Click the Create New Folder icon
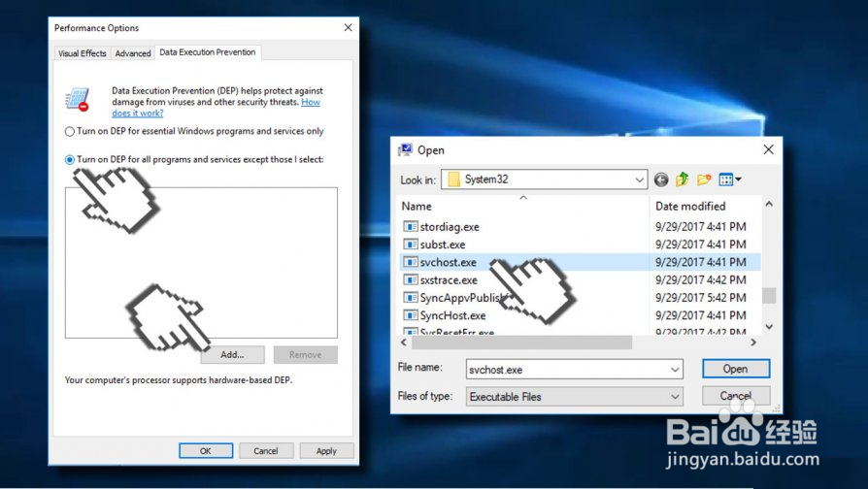The height and width of the screenshot is (489, 868). (704, 179)
